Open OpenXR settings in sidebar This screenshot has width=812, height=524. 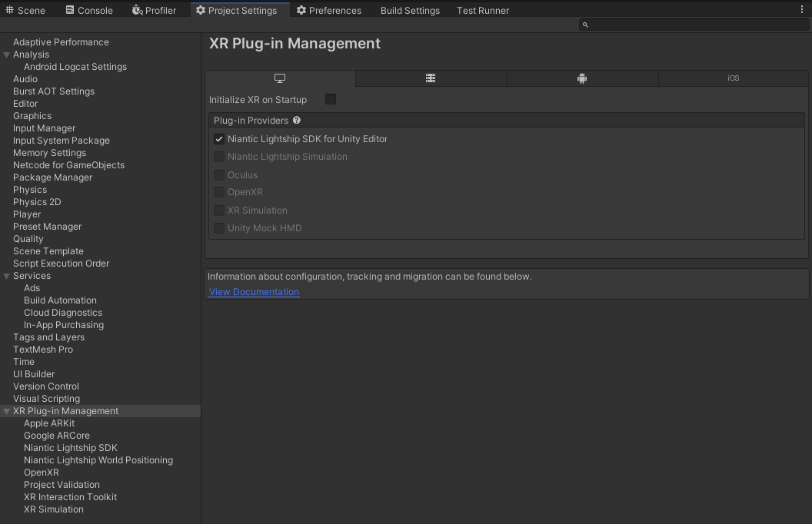click(42, 473)
